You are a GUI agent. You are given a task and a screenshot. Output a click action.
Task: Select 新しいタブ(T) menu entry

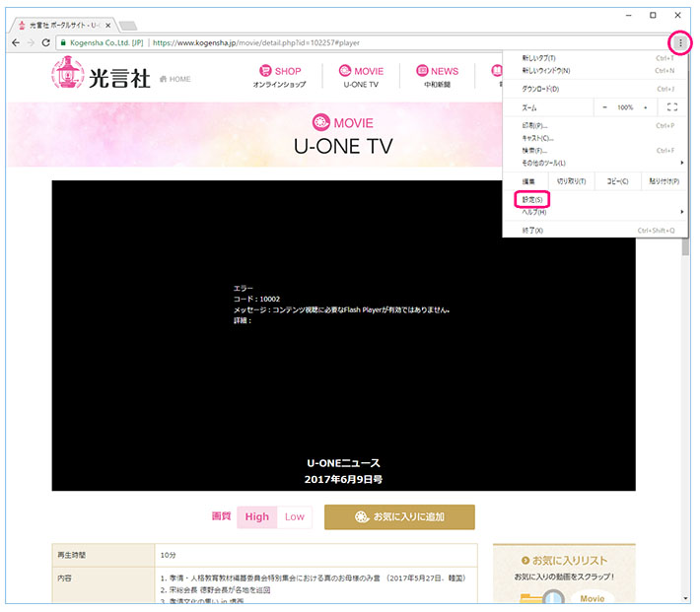(x=595, y=58)
